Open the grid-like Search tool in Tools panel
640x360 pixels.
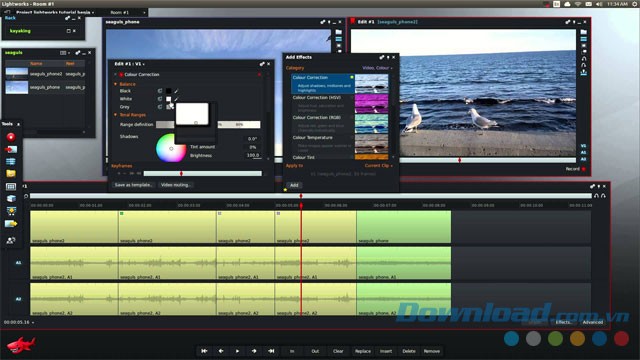(11, 187)
